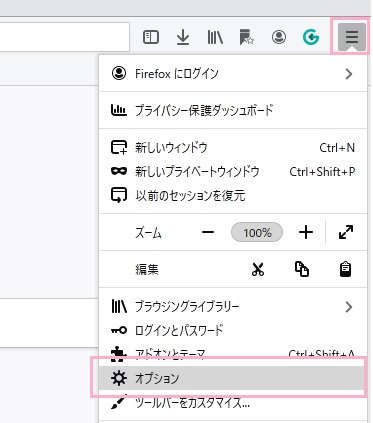Select Firefox にログイン menu entry

(233, 73)
